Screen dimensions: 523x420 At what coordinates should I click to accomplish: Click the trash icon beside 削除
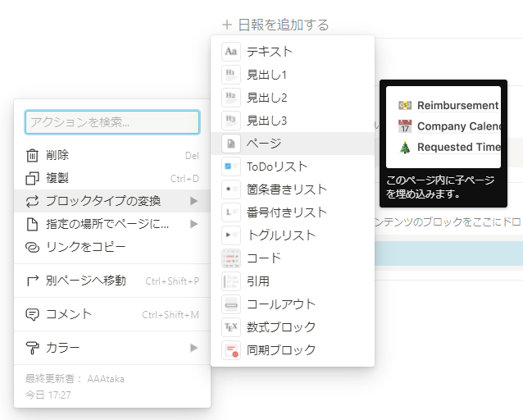32,156
